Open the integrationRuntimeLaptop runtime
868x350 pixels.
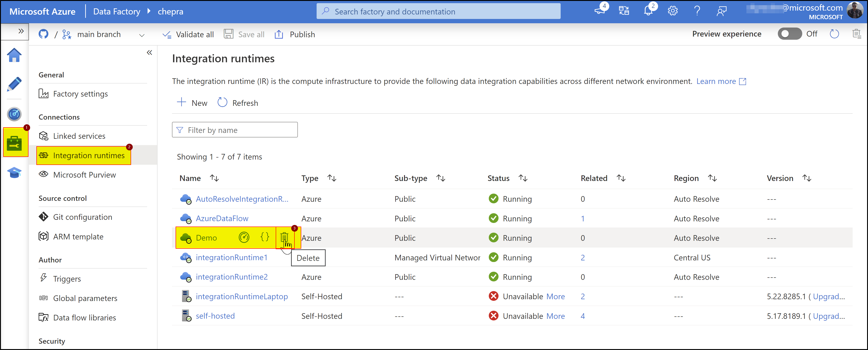[x=242, y=297]
